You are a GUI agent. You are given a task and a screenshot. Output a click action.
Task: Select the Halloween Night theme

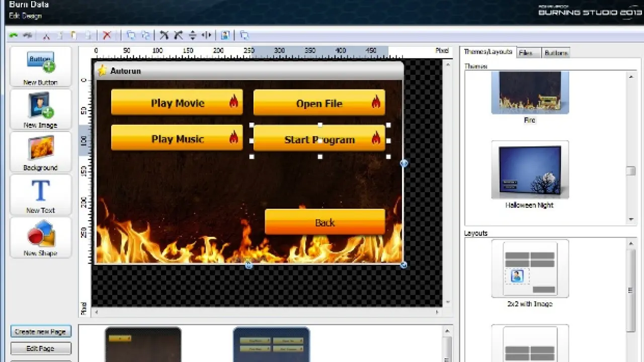530,171
